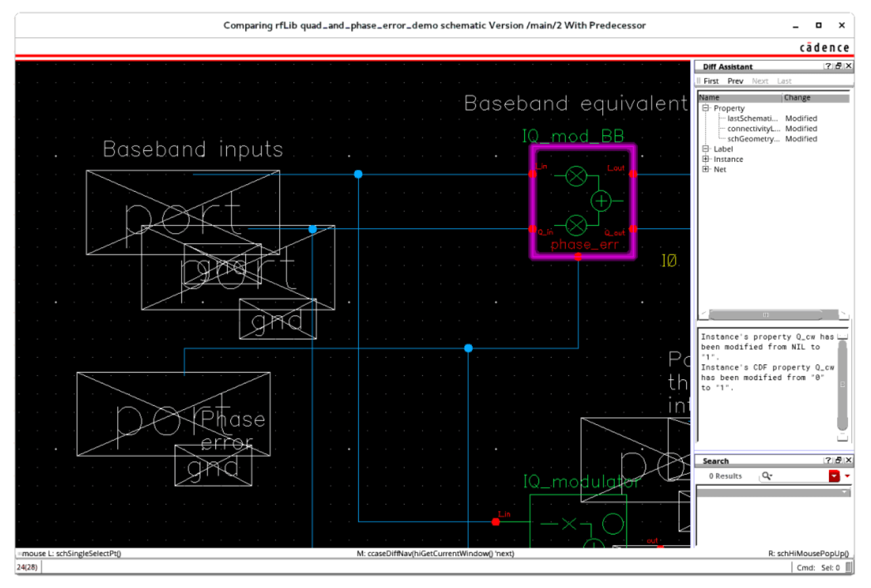
Task: Select the Label tree node
Action: (x=723, y=148)
